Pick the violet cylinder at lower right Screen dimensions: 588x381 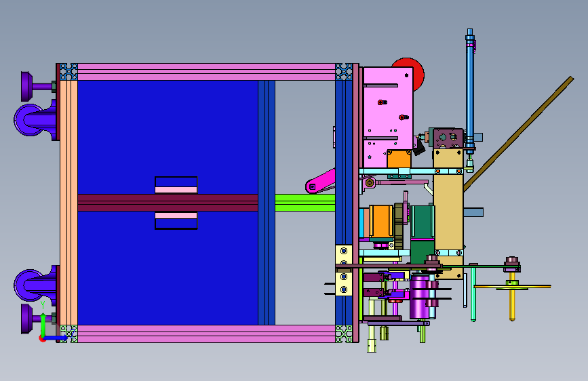pos(420,296)
